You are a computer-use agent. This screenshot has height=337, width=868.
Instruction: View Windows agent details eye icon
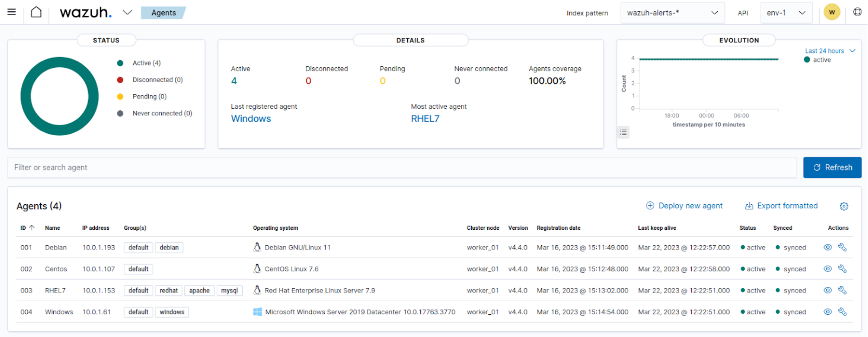(828, 312)
